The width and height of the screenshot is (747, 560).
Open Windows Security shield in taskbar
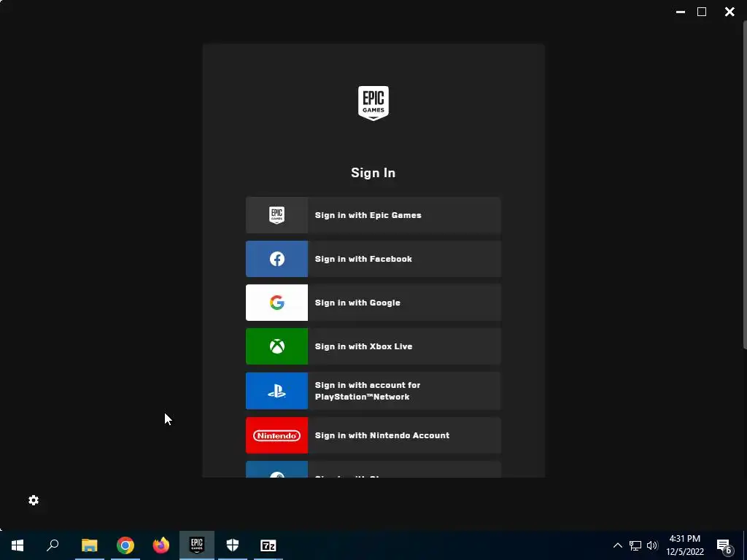point(233,545)
